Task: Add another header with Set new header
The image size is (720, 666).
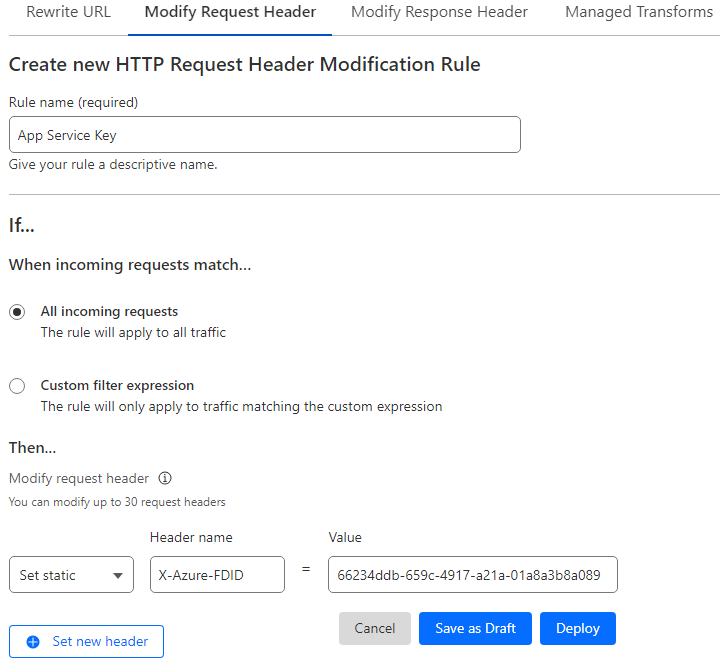Action: 86,641
